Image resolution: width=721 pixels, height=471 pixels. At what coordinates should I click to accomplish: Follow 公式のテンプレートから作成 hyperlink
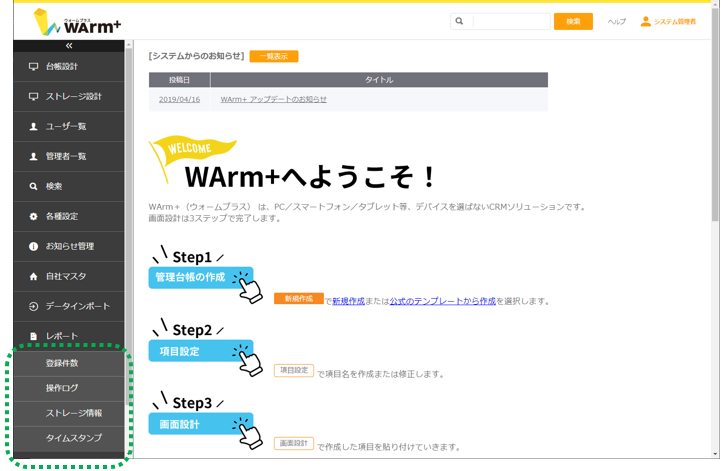pyautogui.click(x=443, y=301)
